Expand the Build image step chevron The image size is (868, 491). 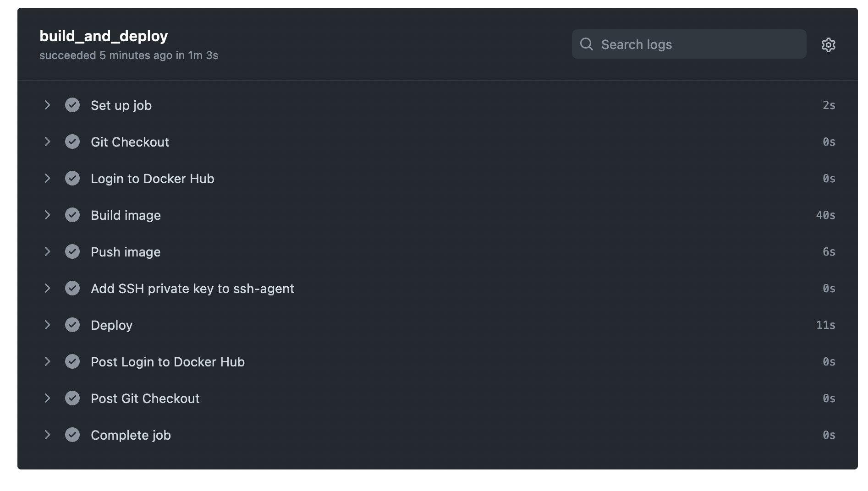click(47, 215)
